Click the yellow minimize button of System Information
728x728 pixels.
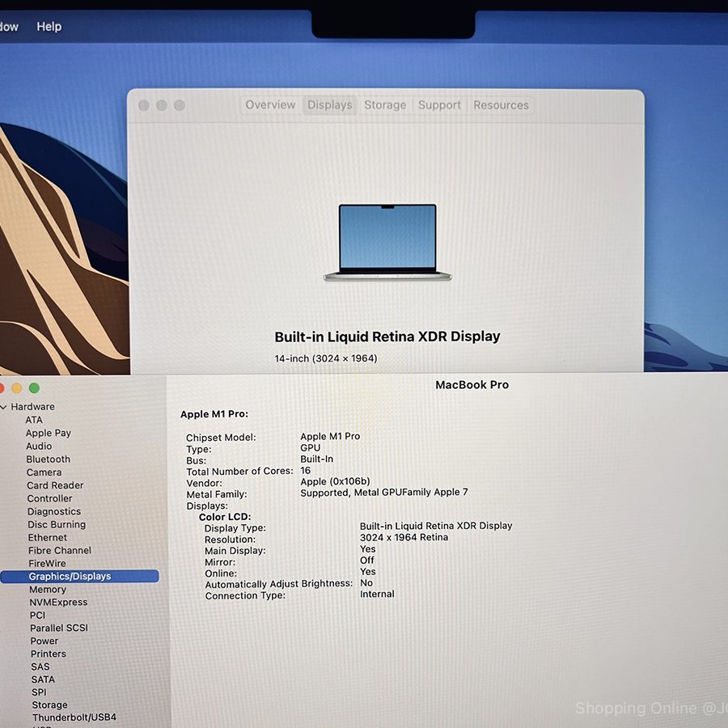click(17, 387)
